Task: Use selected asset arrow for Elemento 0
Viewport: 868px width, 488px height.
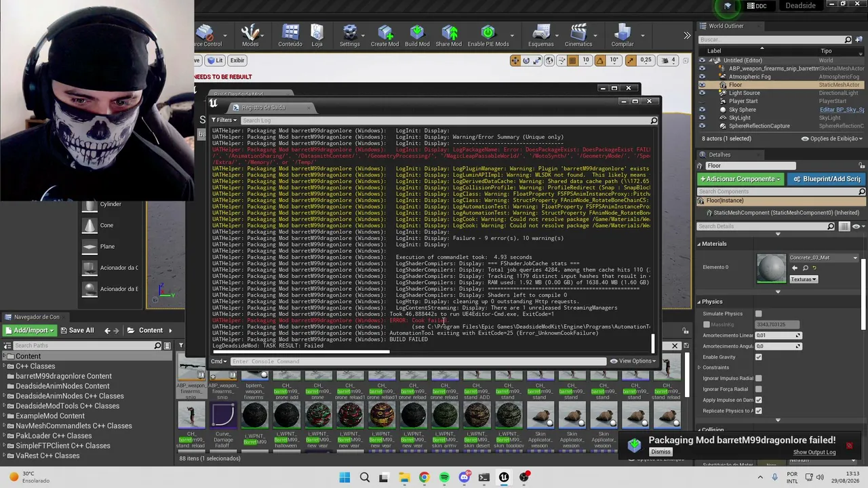Action: click(x=795, y=268)
